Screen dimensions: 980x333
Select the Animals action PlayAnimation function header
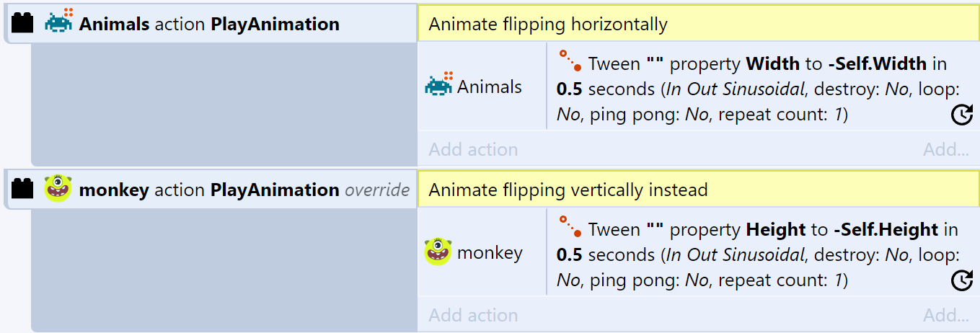[x=209, y=24]
